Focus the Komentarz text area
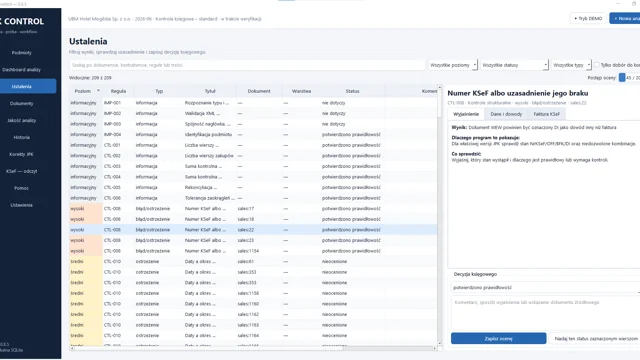640x360 pixels. click(545, 313)
